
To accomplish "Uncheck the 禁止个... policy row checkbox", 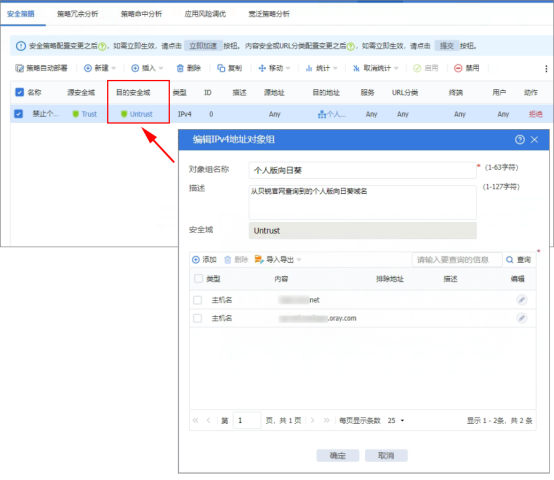I will [x=18, y=114].
